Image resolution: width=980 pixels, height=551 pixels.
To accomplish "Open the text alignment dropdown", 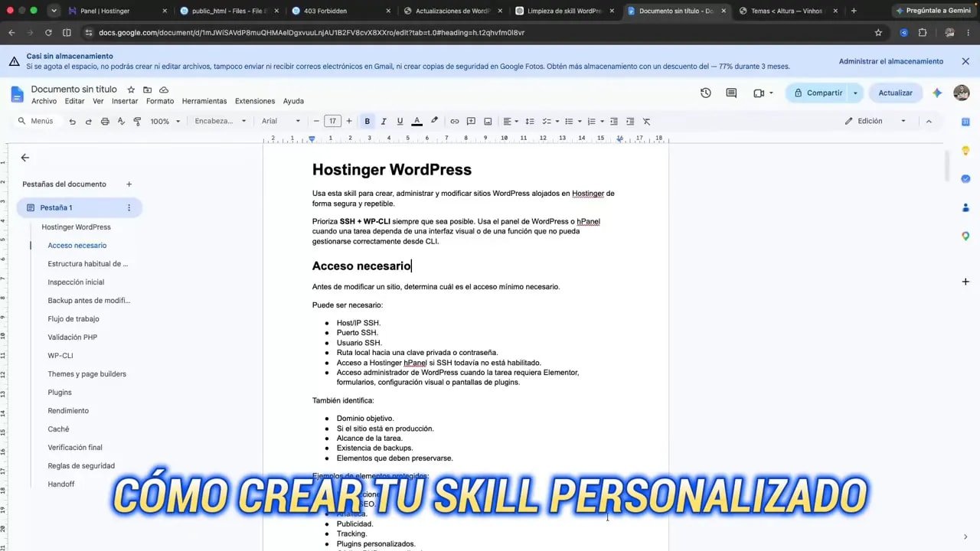I will coord(510,121).
